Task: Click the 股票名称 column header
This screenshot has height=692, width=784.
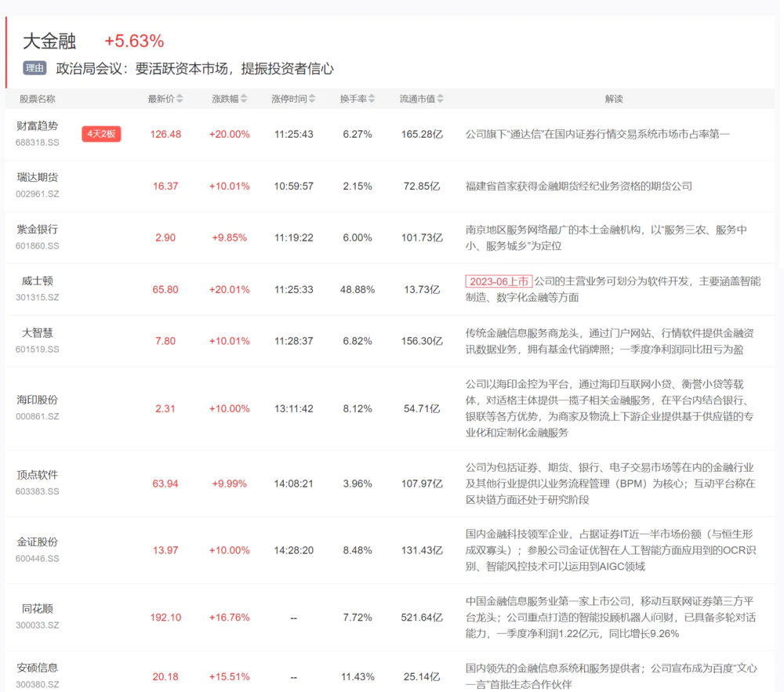Action: point(37,99)
